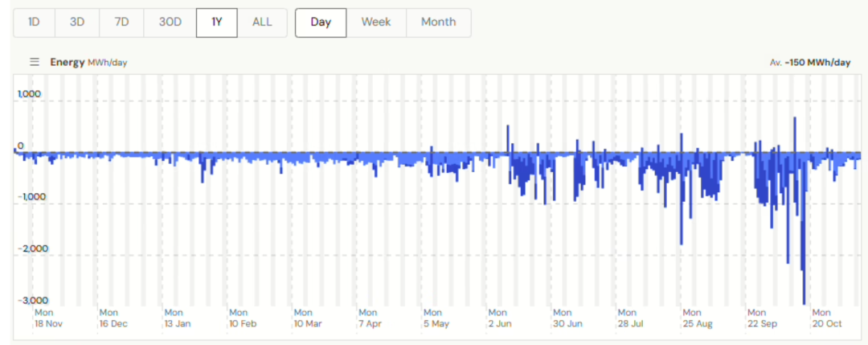Activate the 1Y range button
The height and width of the screenshot is (345, 868).
[216, 23]
